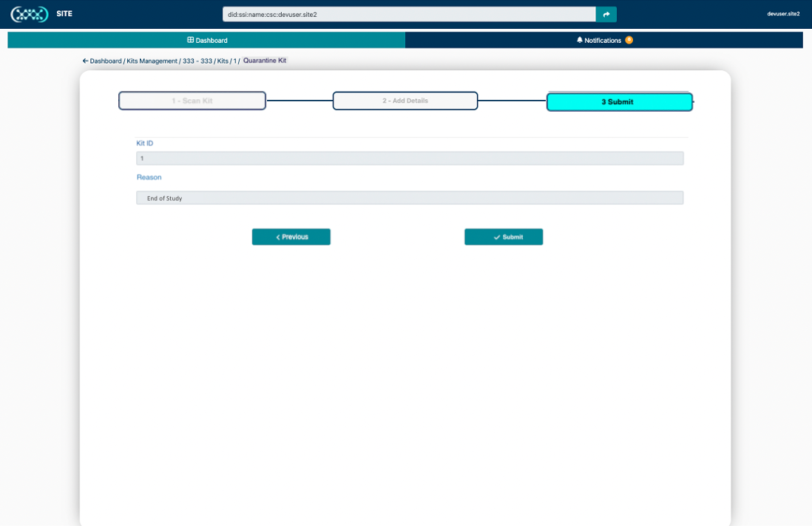Focus the DID address input field
The image size is (812, 526).
click(x=409, y=15)
